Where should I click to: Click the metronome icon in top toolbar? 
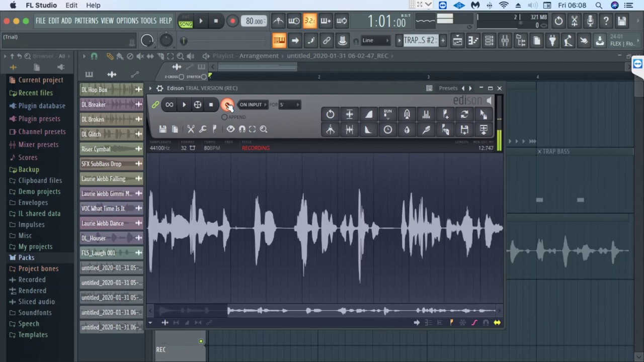pos(278,21)
